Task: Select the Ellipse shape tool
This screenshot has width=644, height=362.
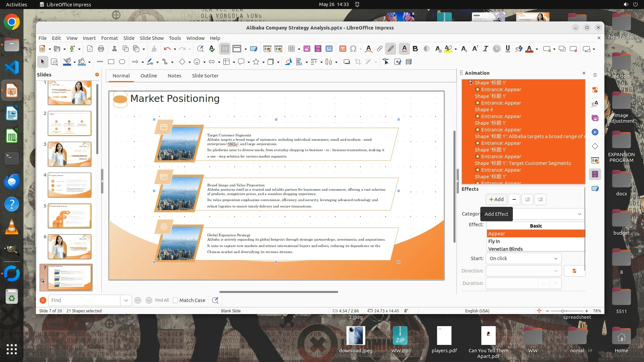Action: [x=122, y=62]
